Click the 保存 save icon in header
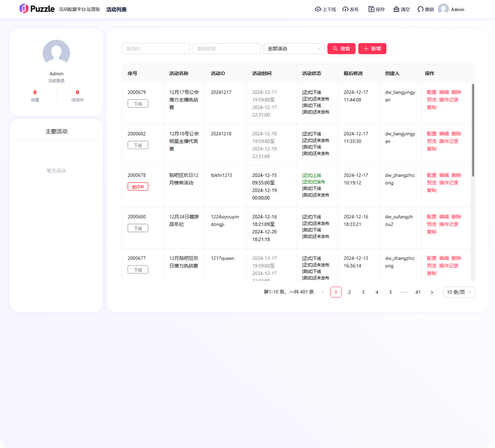Image resolution: width=495 pixels, height=448 pixels. [371, 9]
